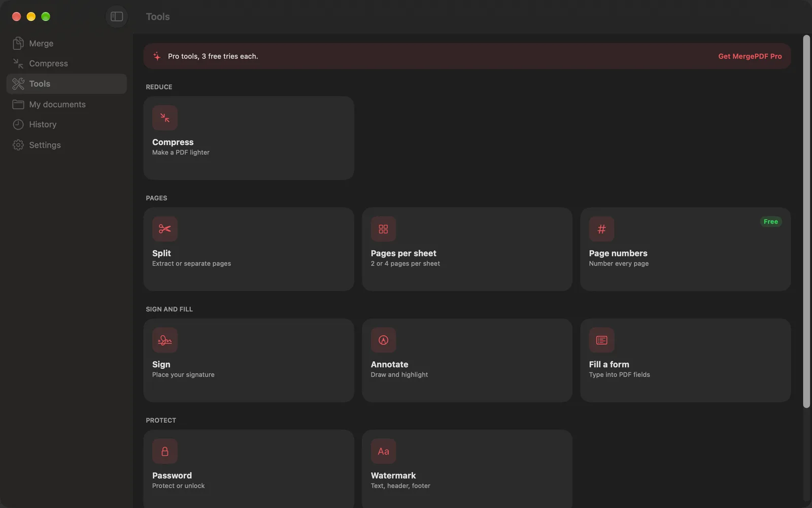Click the History clock icon
This screenshot has width=812, height=508.
click(x=18, y=124)
